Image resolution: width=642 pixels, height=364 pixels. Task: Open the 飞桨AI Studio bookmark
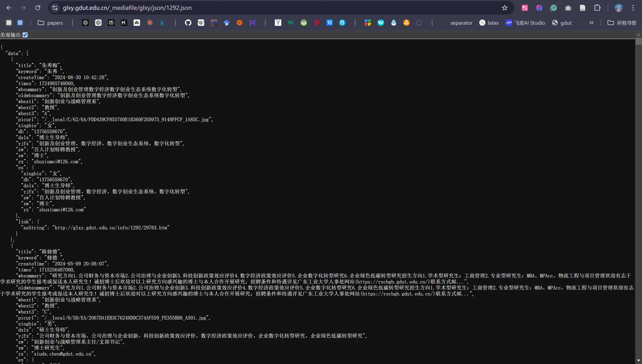pyautogui.click(x=525, y=23)
